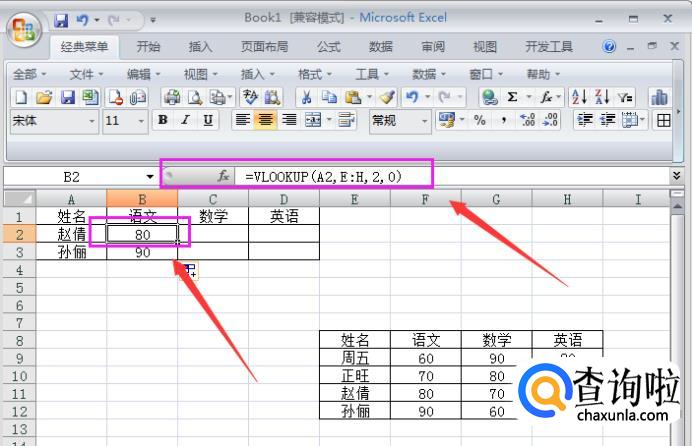Screen dimensions: 692x446
Task: Insert a chart with the chart icon
Action: click(658, 97)
